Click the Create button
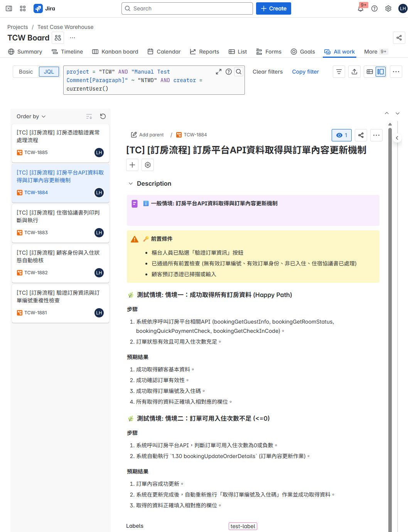The height and width of the screenshot is (532, 408). click(x=273, y=8)
